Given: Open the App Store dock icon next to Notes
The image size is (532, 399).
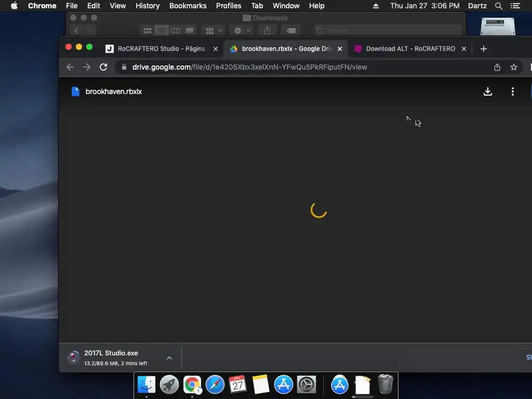Looking at the screenshot, I should [x=283, y=384].
